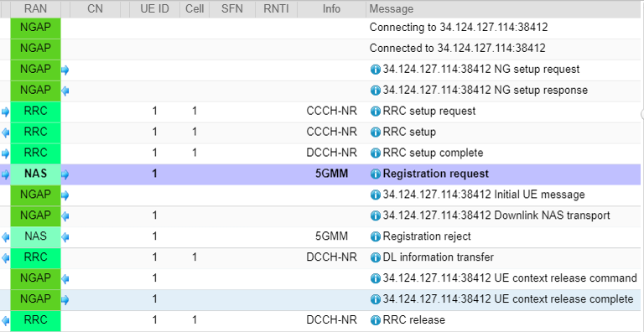Select the Info column header
The height and width of the screenshot is (332, 644).
point(331,9)
